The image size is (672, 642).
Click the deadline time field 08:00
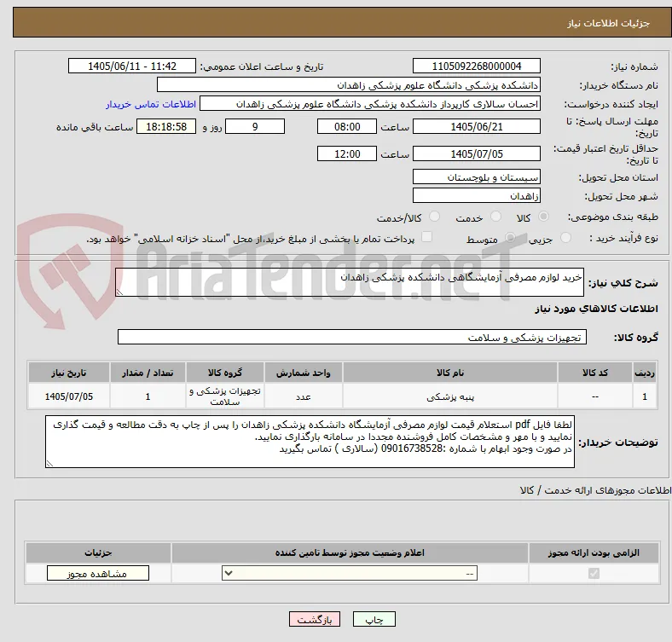click(x=347, y=126)
